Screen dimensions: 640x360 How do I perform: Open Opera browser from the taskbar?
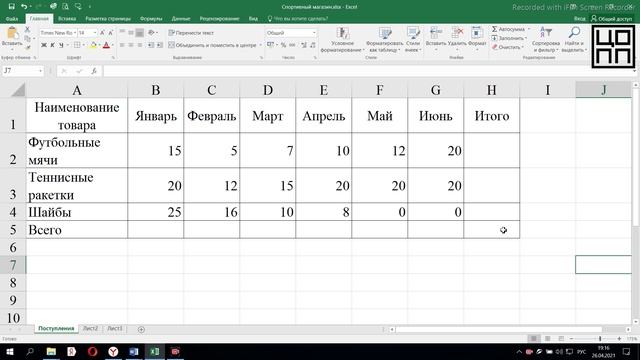93,351
